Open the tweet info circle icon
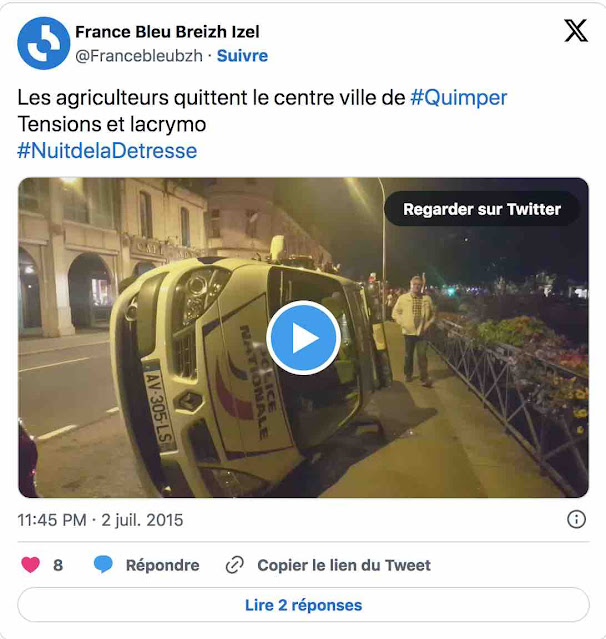The image size is (606, 639). 576,520
